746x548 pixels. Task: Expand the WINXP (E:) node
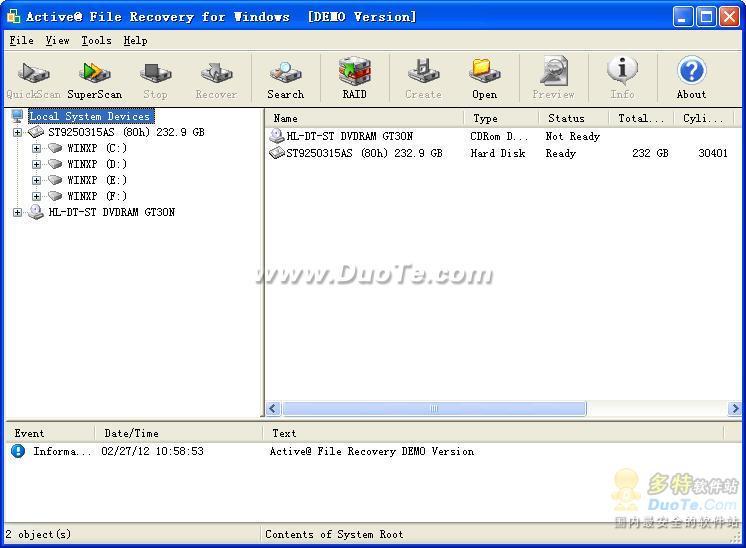tap(36, 180)
